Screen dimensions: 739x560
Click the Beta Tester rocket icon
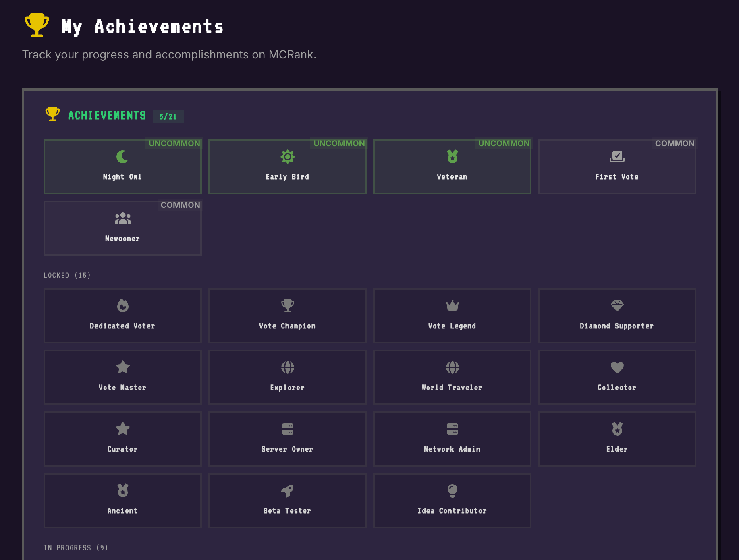[287, 490]
